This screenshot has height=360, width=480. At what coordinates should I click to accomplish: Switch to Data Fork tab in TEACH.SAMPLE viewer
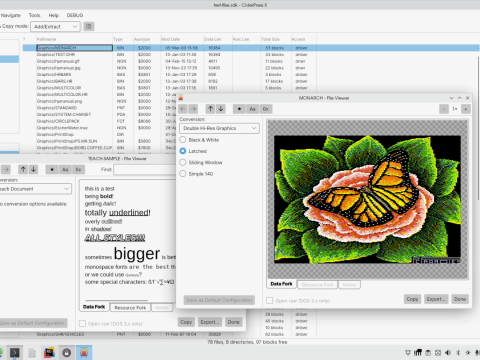(94, 307)
